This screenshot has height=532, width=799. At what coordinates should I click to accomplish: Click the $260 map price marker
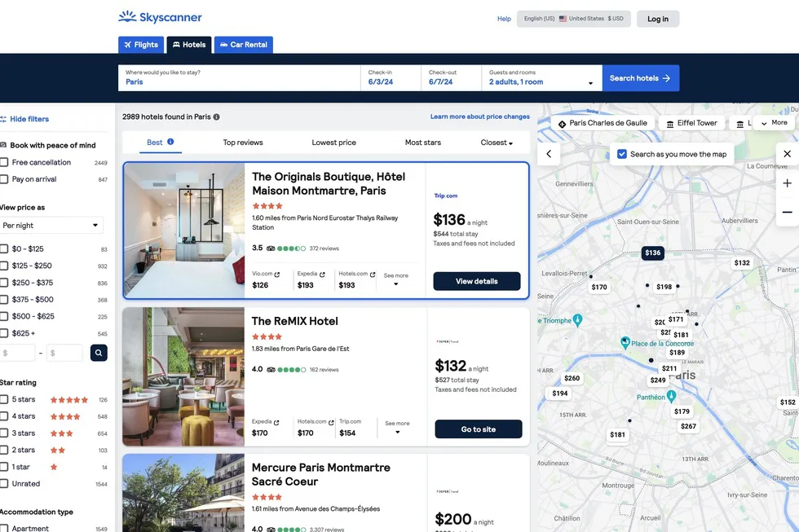click(x=572, y=378)
